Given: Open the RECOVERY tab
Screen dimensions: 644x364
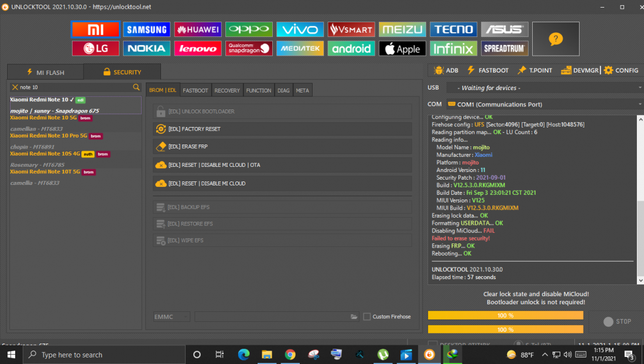Looking at the screenshot, I should point(227,90).
